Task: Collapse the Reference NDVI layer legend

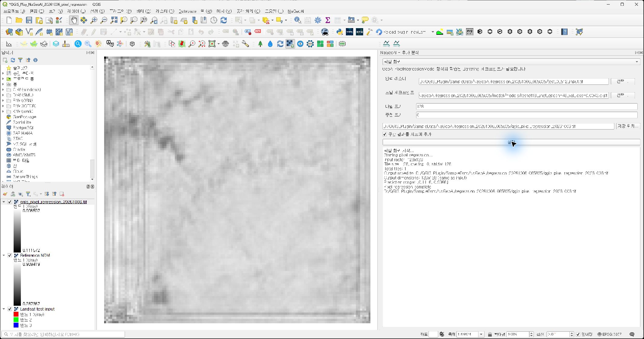Action: (x=4, y=256)
